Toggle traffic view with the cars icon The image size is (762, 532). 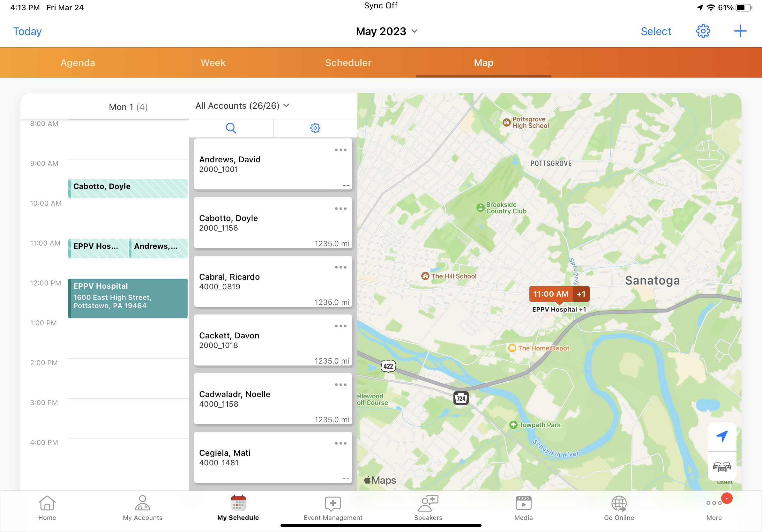coord(721,466)
